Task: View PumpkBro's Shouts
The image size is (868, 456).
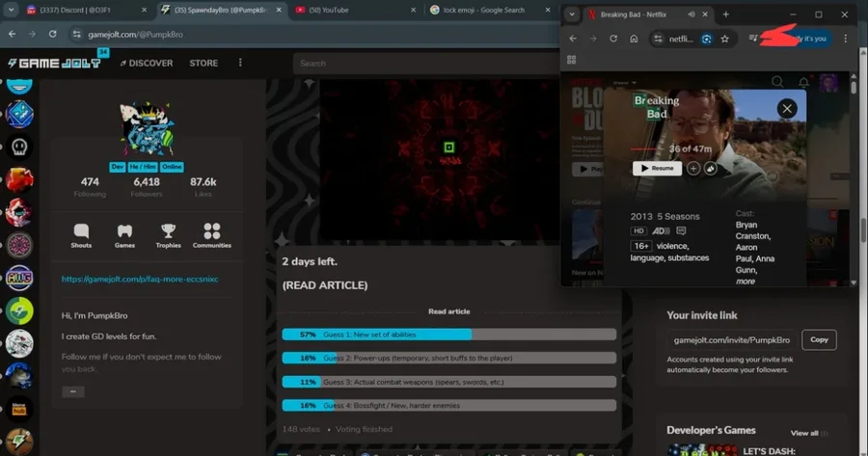Action: click(81, 235)
